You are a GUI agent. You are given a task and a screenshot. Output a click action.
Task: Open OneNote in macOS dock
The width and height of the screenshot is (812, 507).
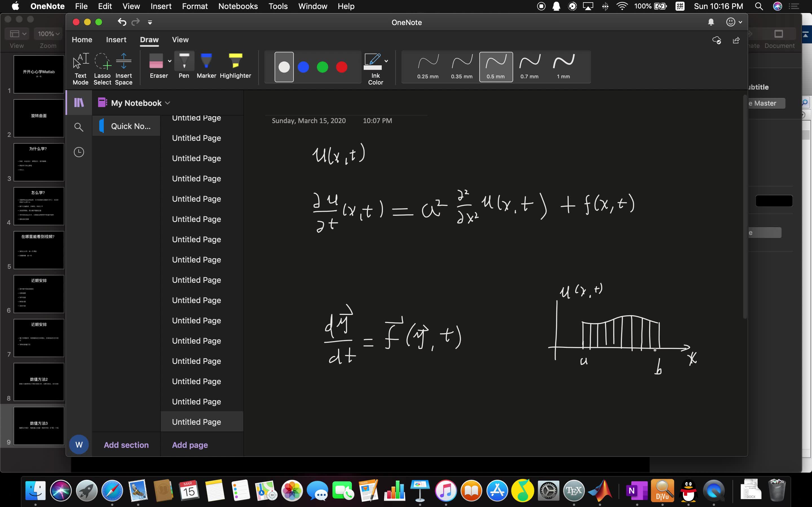pyautogui.click(x=635, y=491)
